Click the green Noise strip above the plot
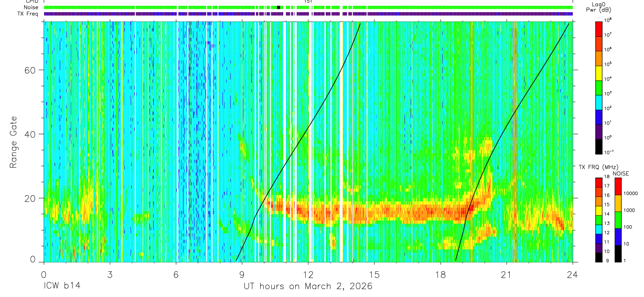 point(308,7)
